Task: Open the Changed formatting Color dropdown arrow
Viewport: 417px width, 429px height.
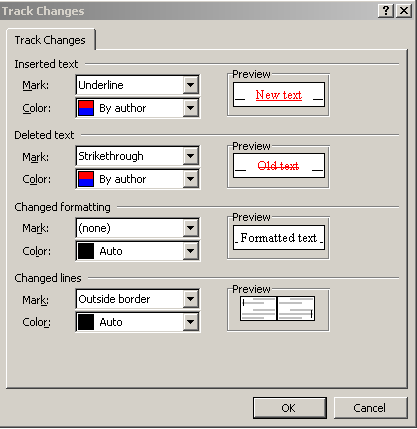Action: [x=190, y=251]
